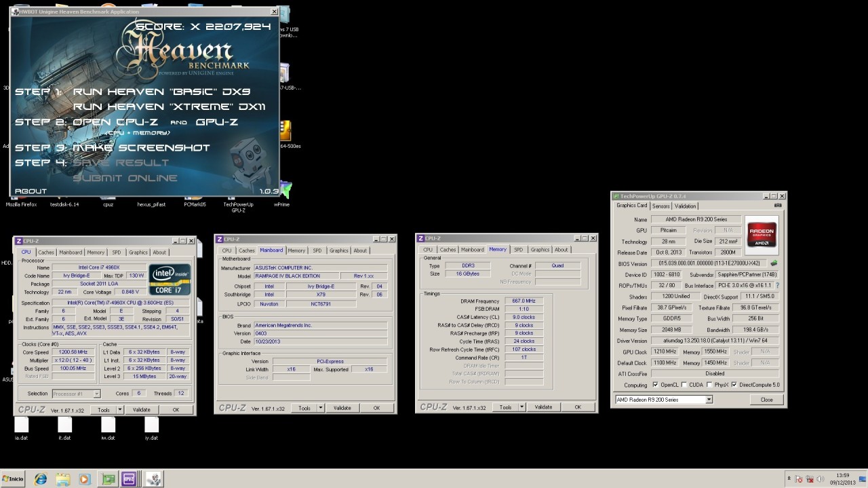Image resolution: width=868 pixels, height=488 pixels.
Task: Click RUN HEAVEN "BASIC" DX9
Action: tap(162, 92)
